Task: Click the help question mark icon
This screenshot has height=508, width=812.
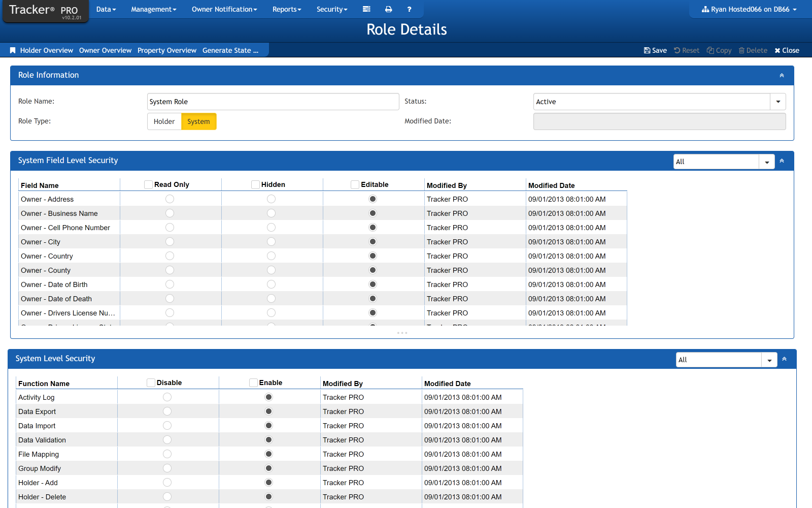Action: pos(409,9)
